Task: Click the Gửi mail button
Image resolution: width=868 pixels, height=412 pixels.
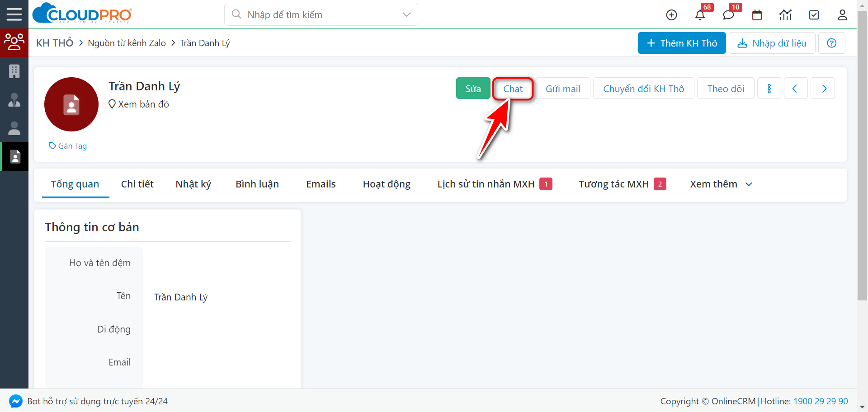Action: pos(563,89)
